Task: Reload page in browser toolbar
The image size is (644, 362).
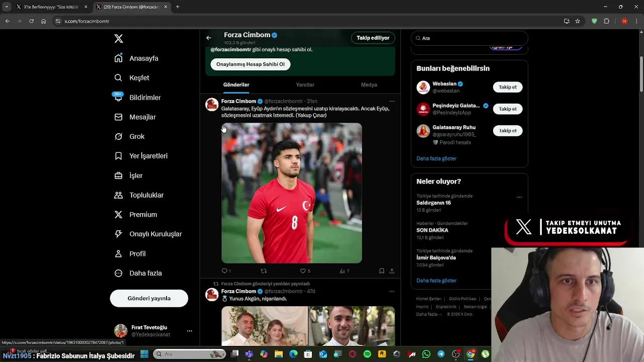Action: coord(31,21)
